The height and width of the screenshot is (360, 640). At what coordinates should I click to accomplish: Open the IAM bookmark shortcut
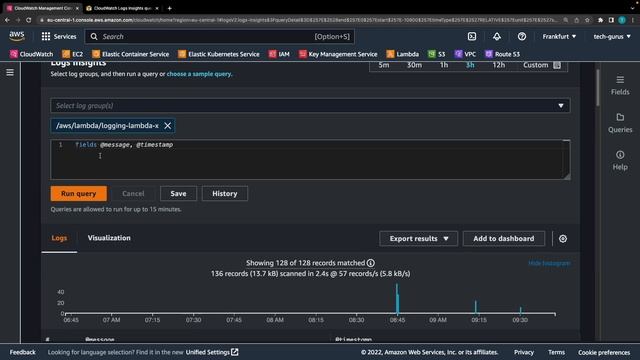279,54
